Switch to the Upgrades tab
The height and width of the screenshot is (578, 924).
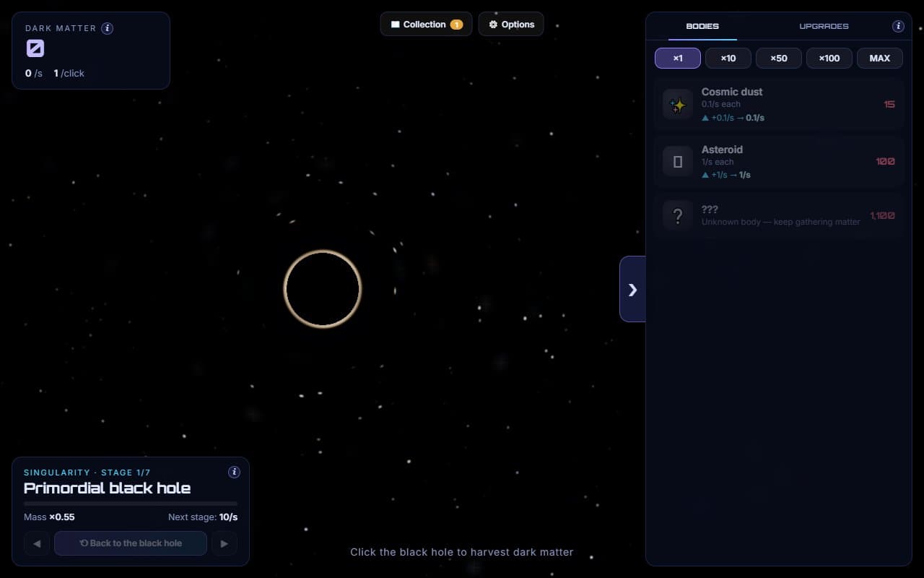click(x=824, y=26)
